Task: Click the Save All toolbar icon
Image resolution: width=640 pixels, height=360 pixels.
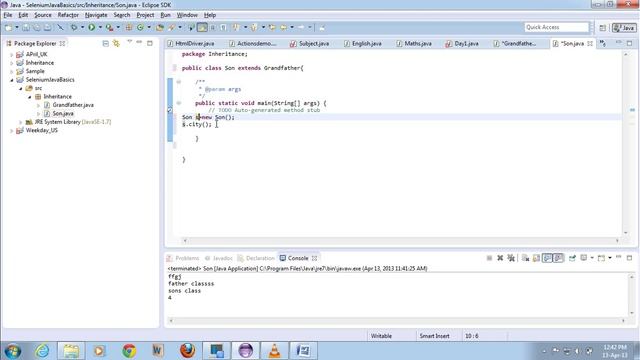Action: coord(37,27)
